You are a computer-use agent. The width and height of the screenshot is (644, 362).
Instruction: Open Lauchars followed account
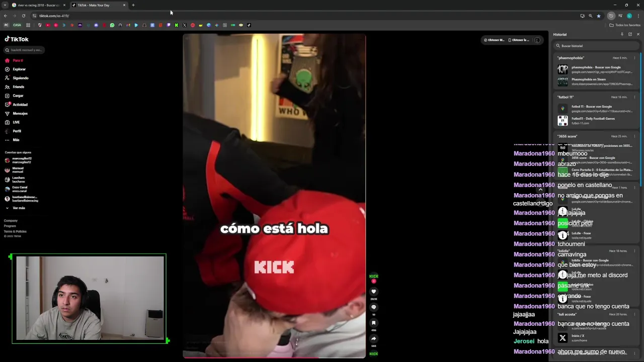point(15,179)
